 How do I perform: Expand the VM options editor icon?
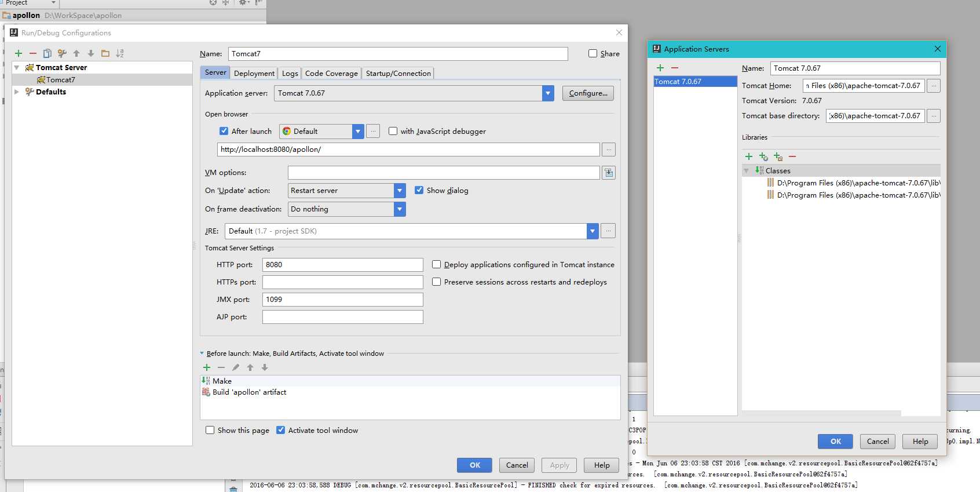point(609,173)
